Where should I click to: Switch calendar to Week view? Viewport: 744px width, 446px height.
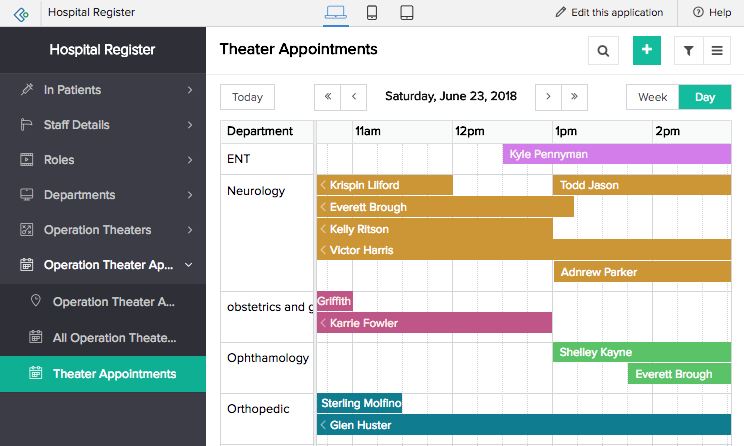(652, 97)
